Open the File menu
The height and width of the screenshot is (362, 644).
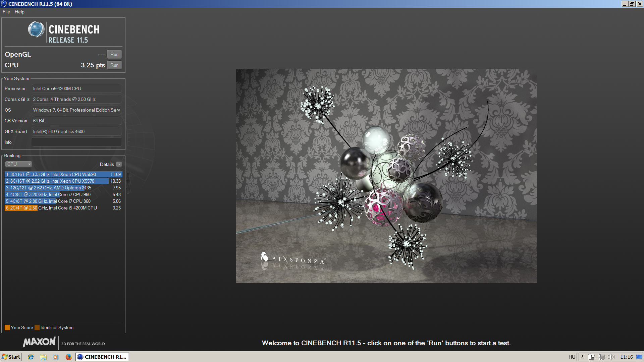pos(6,12)
